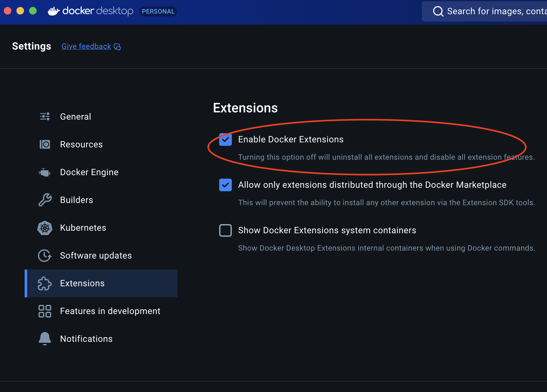Click 'Allow only extensions distributed' label text

point(372,185)
